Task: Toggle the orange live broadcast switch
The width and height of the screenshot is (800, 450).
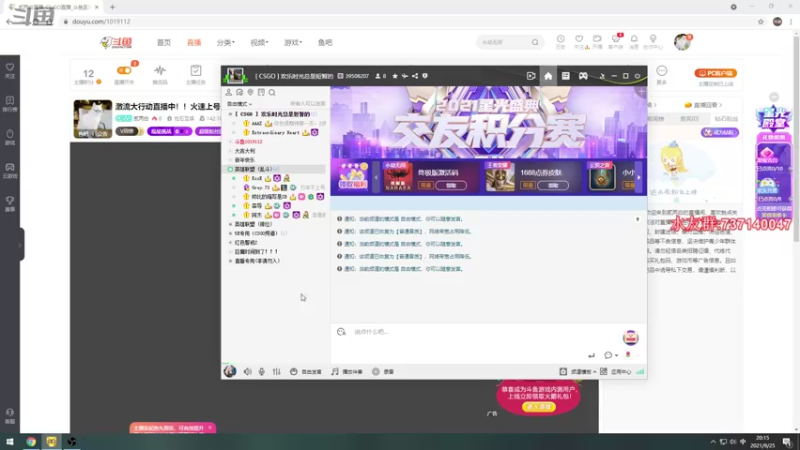Action: click(x=123, y=70)
